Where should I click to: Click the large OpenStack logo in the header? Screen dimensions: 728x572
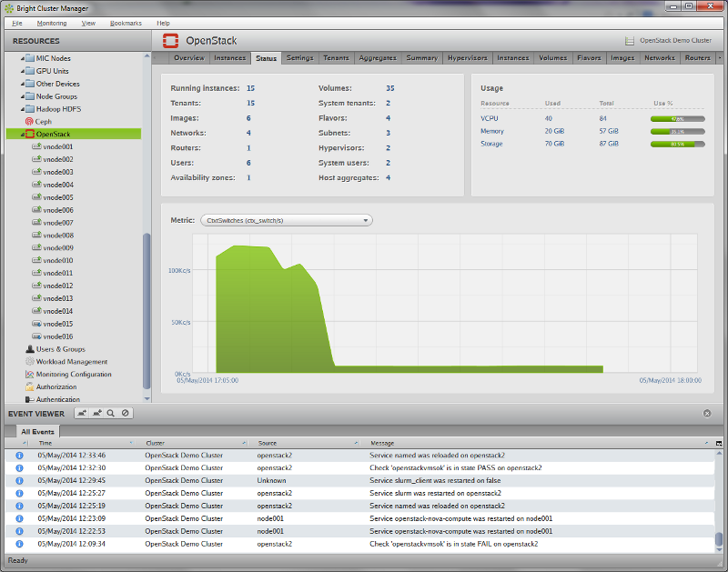click(x=170, y=41)
